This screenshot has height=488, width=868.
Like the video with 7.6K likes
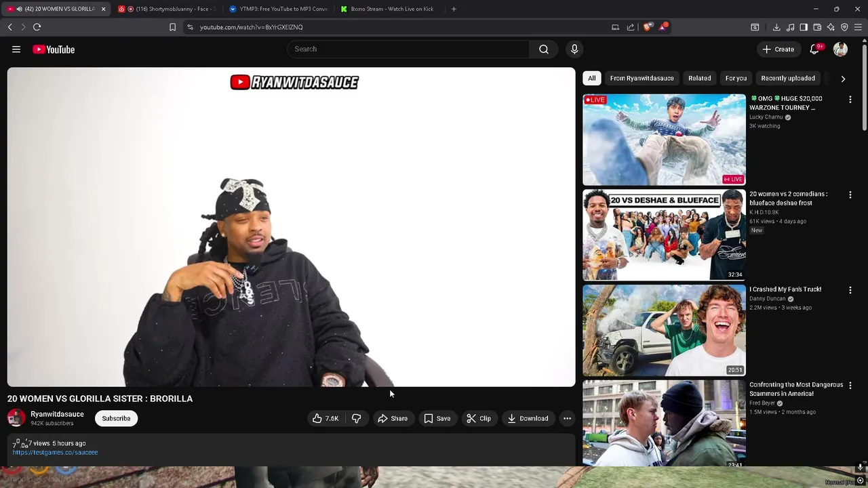(325, 418)
